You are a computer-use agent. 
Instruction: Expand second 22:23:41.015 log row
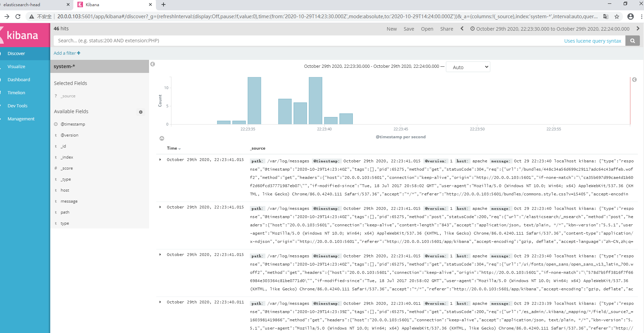(x=160, y=207)
